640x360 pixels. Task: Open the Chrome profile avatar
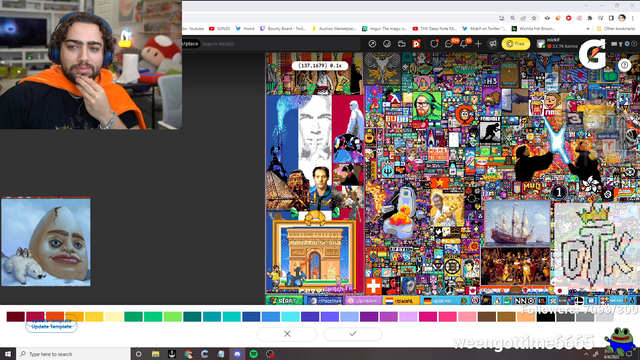click(622, 18)
